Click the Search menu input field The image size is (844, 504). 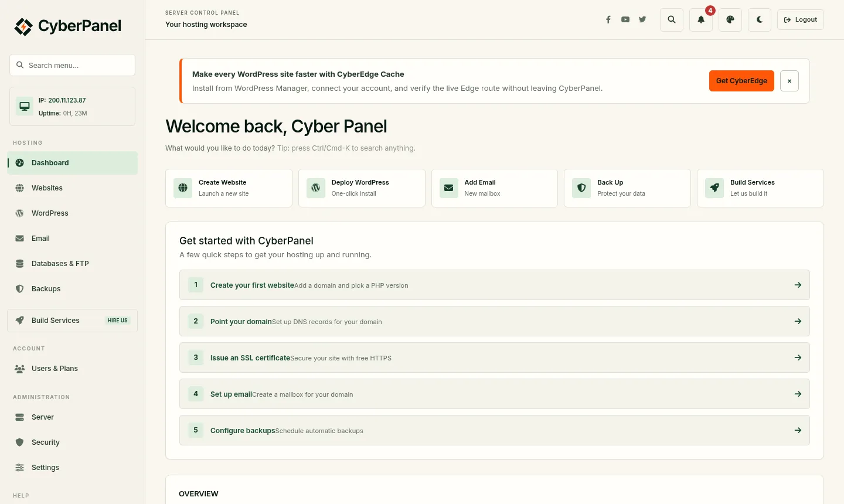pos(73,65)
